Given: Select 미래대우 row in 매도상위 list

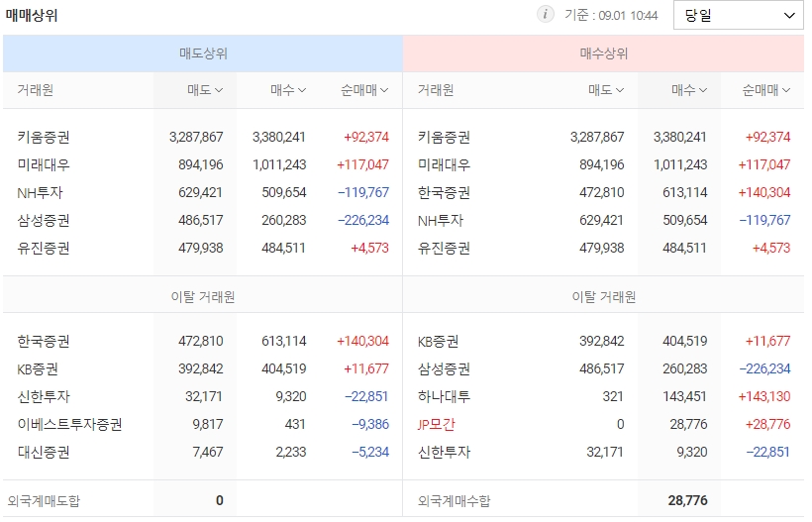Looking at the screenshot, I should (203, 164).
